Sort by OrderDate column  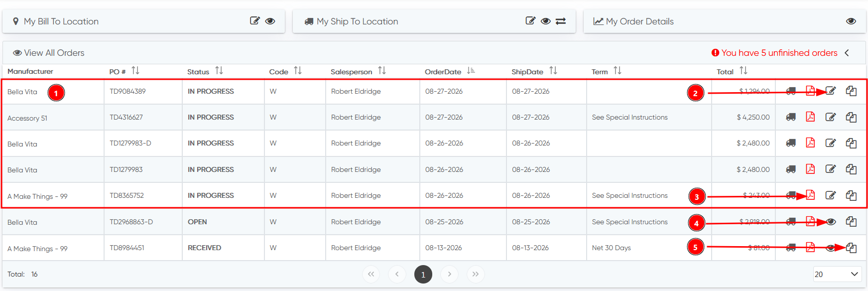(x=471, y=71)
